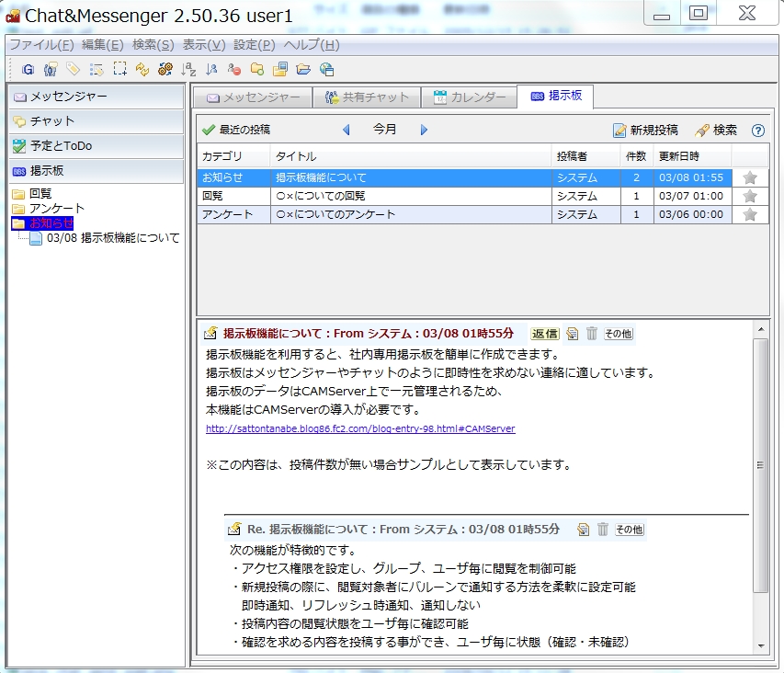Sort by the 投稿者 column header

click(586, 156)
